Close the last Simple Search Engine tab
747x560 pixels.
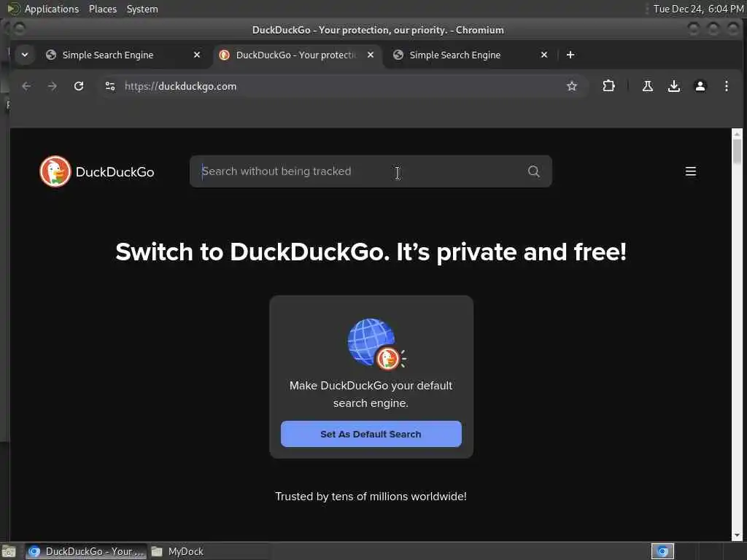544,55
